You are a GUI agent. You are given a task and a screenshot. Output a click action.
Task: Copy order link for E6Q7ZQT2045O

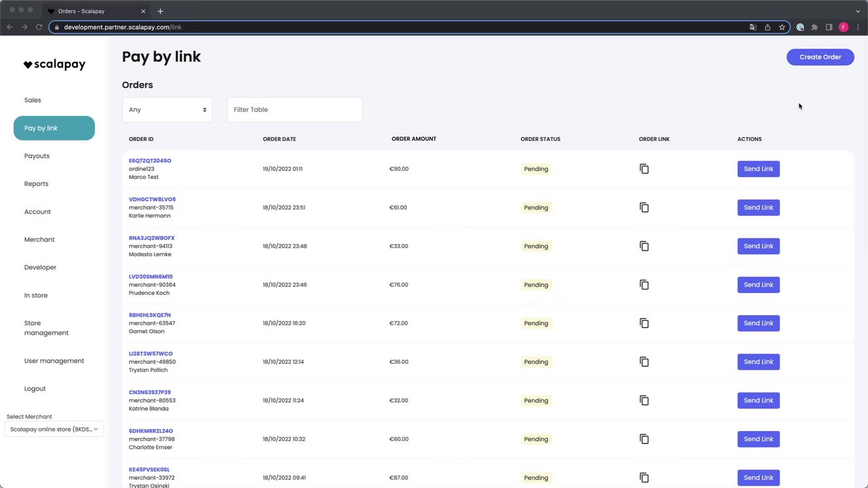(x=644, y=169)
